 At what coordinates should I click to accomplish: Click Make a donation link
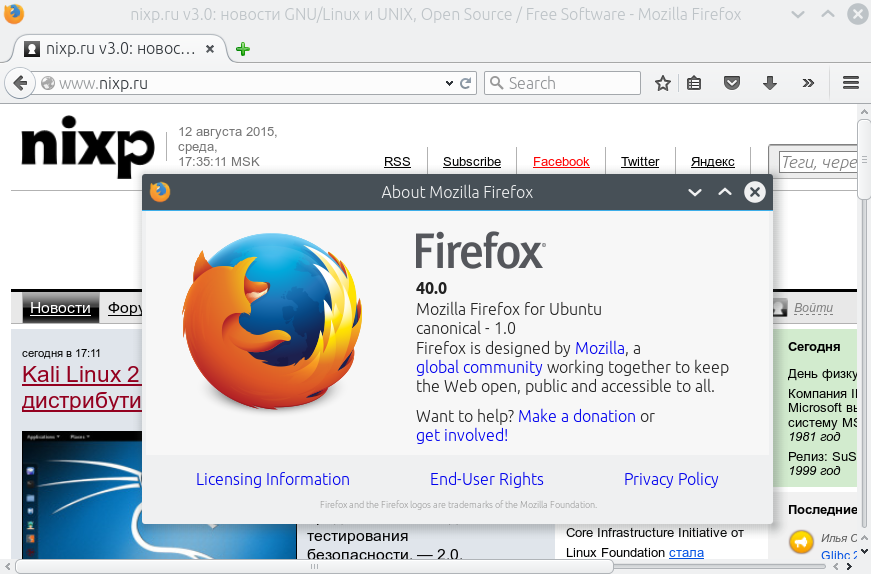577,416
